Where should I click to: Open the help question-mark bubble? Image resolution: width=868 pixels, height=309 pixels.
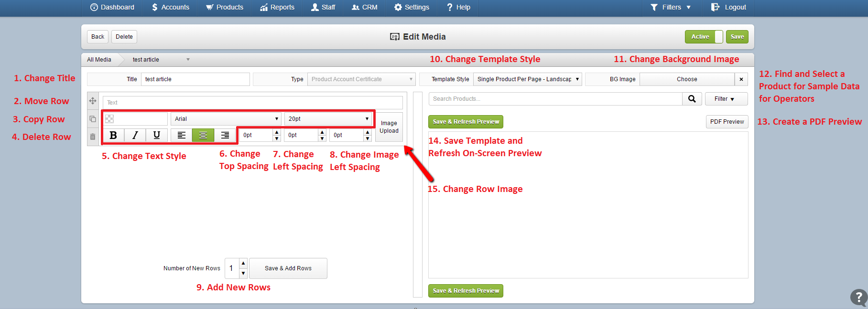coord(859,297)
